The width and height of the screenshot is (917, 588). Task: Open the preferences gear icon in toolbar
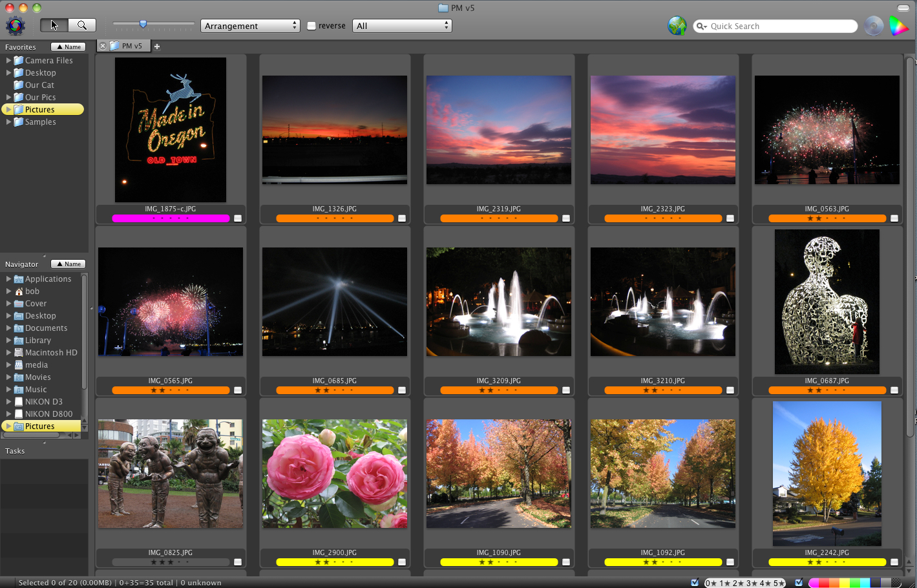tap(16, 26)
